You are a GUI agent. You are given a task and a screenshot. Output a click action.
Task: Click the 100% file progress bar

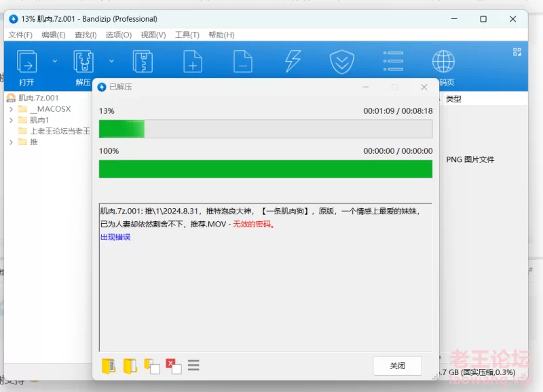[265, 169]
